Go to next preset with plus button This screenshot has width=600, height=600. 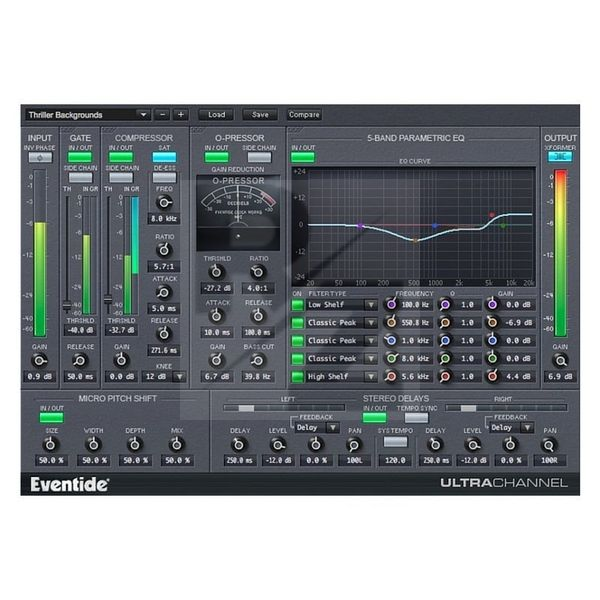pos(181,114)
